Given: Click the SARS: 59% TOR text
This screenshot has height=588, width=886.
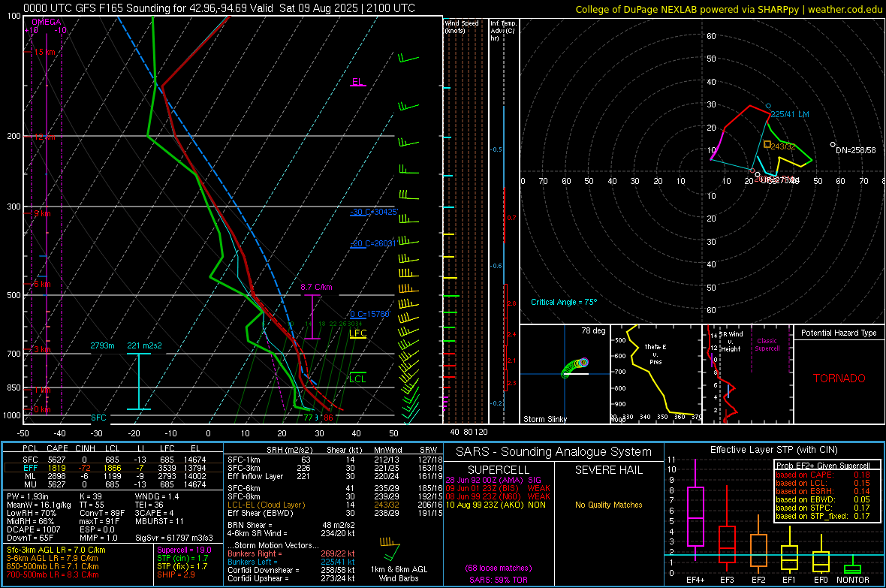Looking at the screenshot, I should click(x=499, y=580).
